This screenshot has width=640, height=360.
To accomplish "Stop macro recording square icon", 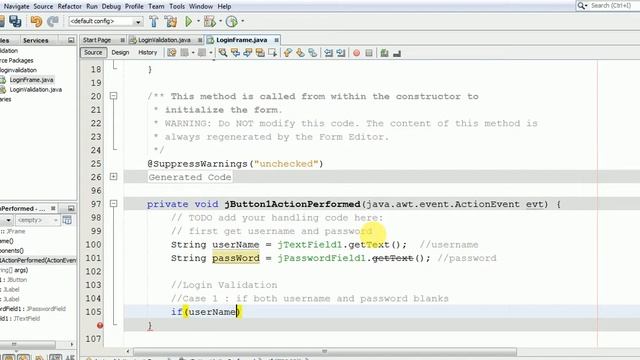I will click(369, 53).
